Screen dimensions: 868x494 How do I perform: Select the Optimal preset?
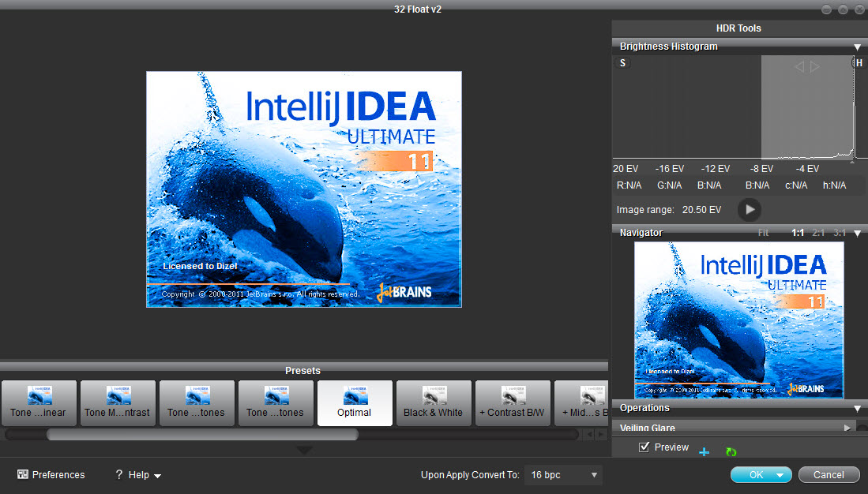[355, 402]
